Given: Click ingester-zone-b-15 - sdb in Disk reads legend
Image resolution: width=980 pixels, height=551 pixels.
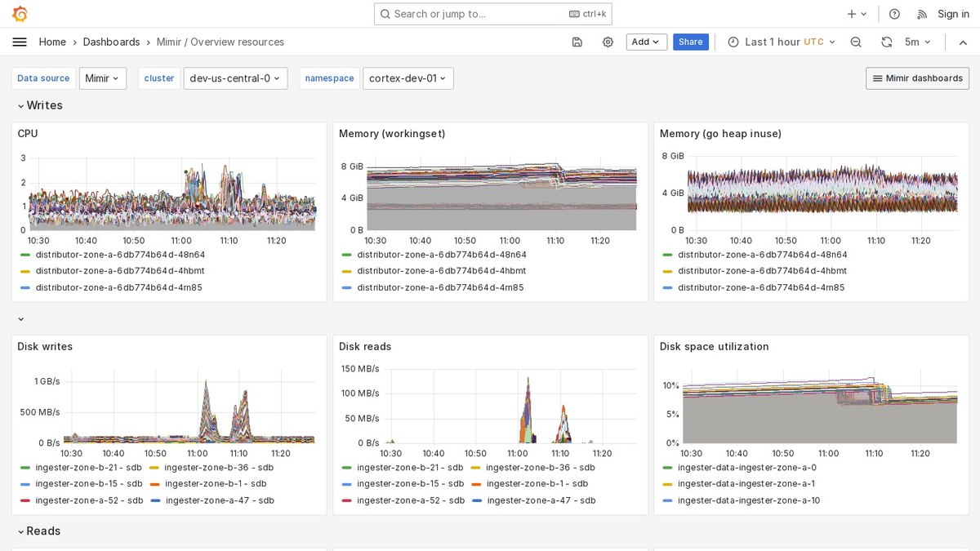Looking at the screenshot, I should point(411,484).
